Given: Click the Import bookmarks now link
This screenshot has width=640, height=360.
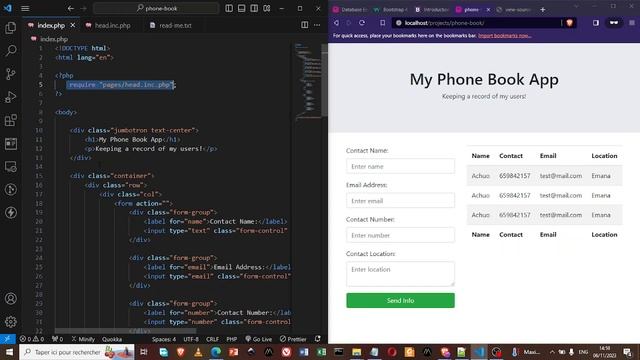Looking at the screenshot, I should 504,36.
